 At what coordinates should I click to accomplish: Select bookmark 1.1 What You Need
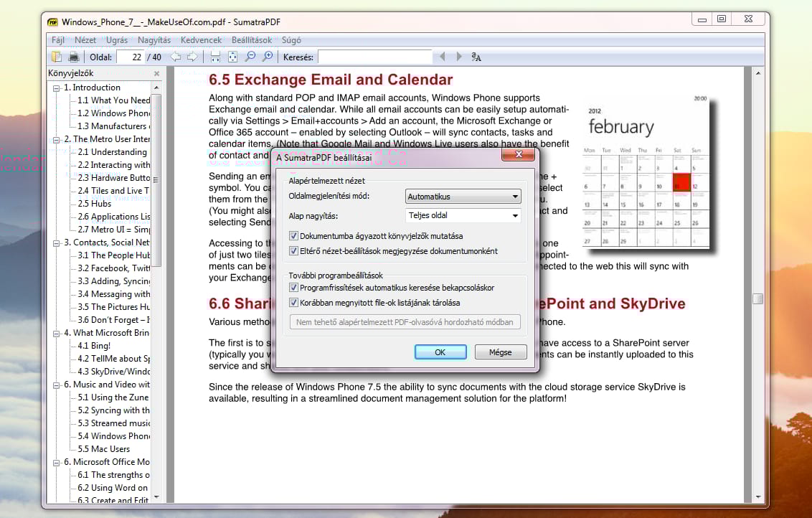114,100
